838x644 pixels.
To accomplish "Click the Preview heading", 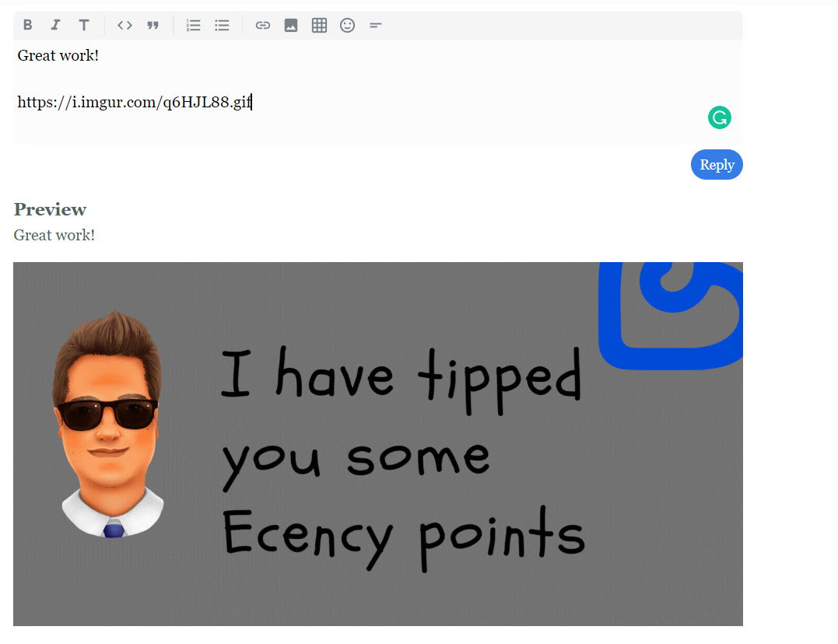I will coord(51,209).
